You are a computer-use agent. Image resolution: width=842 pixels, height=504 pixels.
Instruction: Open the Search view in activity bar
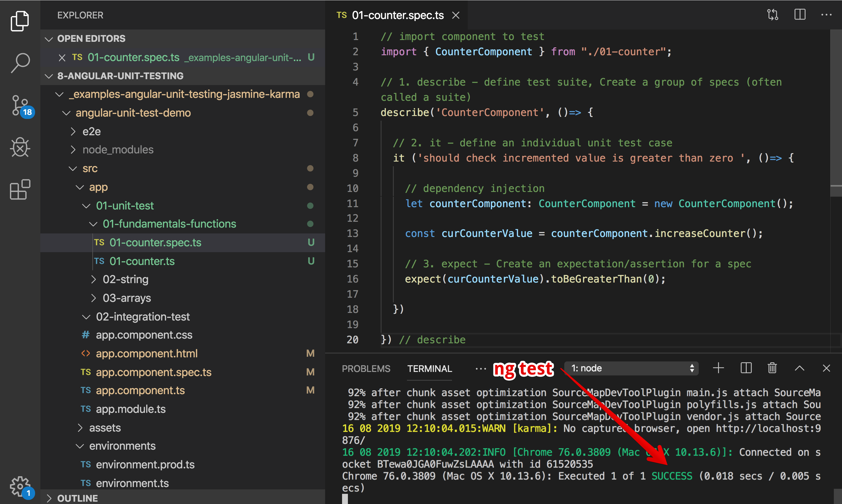pyautogui.click(x=20, y=63)
